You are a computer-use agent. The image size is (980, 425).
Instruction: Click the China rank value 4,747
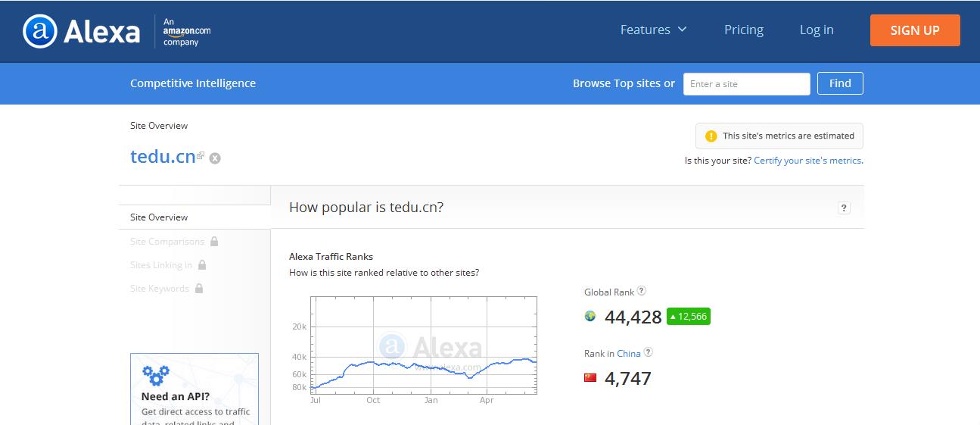point(628,378)
